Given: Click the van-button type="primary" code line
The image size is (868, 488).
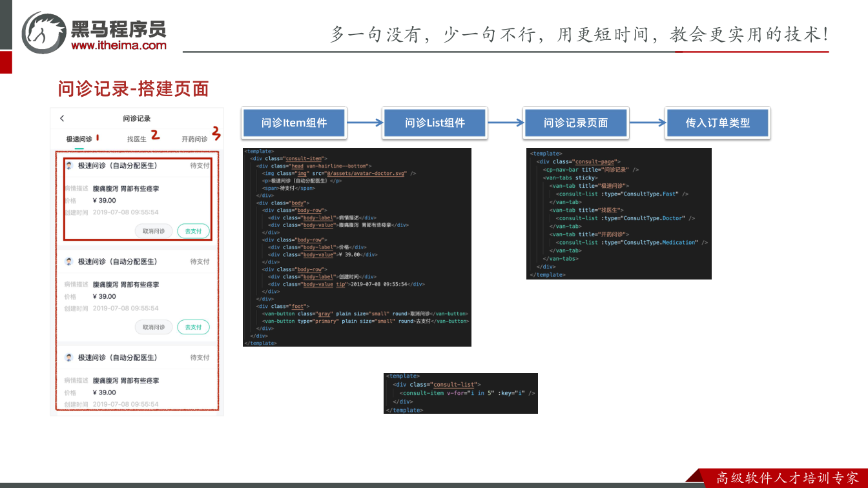Looking at the screenshot, I should coord(366,321).
